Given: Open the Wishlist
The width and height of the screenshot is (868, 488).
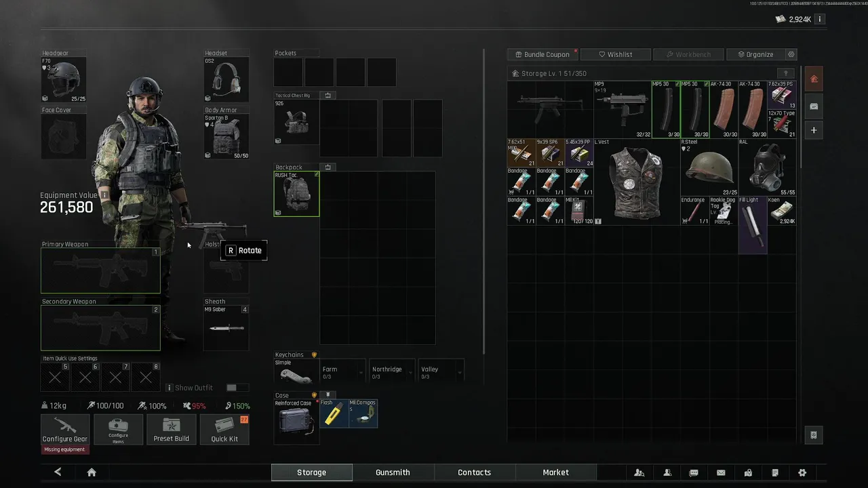Looking at the screenshot, I should point(616,54).
